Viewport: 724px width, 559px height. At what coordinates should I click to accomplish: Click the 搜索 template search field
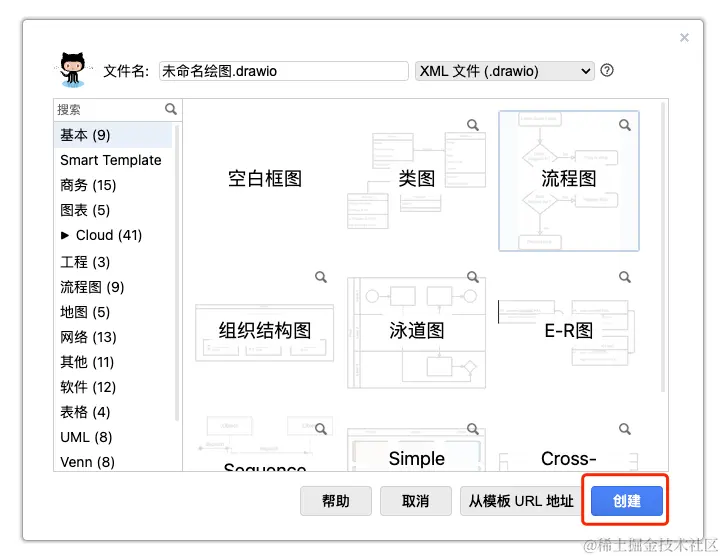pyautogui.click(x=110, y=110)
